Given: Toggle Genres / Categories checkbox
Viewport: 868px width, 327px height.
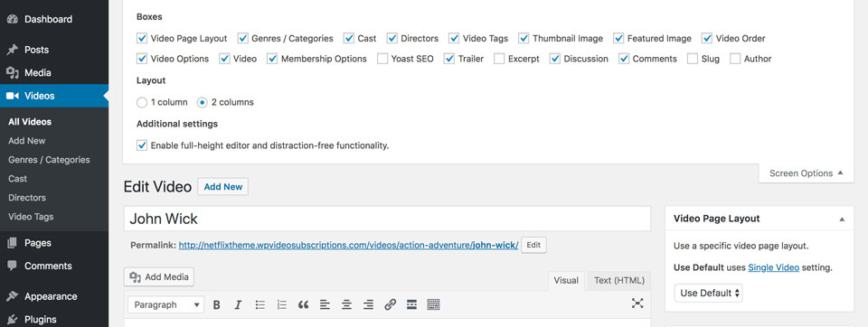Looking at the screenshot, I should [x=242, y=38].
